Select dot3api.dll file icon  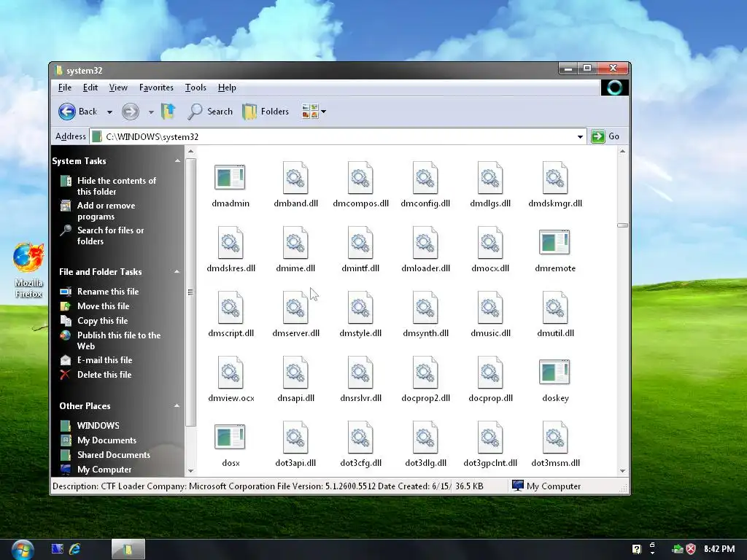[295, 437]
